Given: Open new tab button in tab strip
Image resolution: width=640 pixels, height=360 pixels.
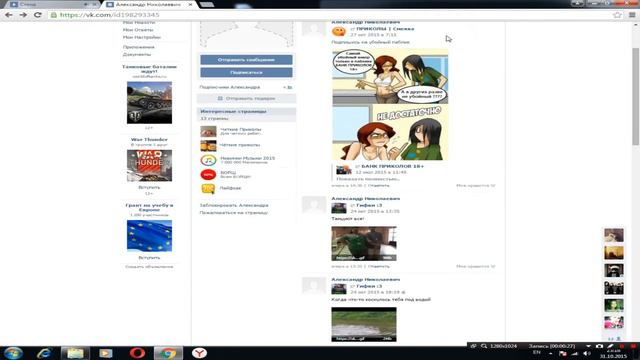Looking at the screenshot, I should point(207,4).
